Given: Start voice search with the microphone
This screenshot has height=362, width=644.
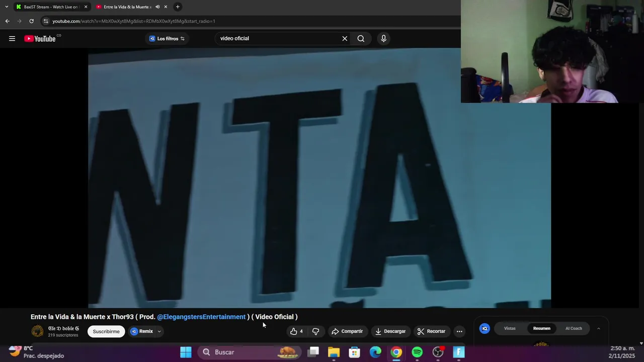Looking at the screenshot, I should click(x=383, y=39).
